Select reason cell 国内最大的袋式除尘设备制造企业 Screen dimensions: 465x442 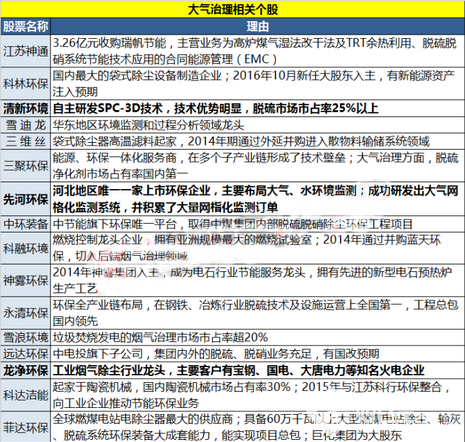pos(258,83)
